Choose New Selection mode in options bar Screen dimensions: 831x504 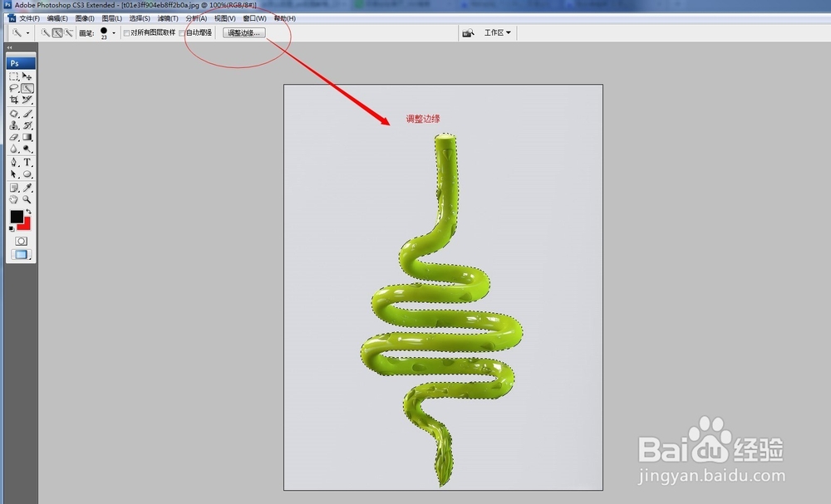46,33
